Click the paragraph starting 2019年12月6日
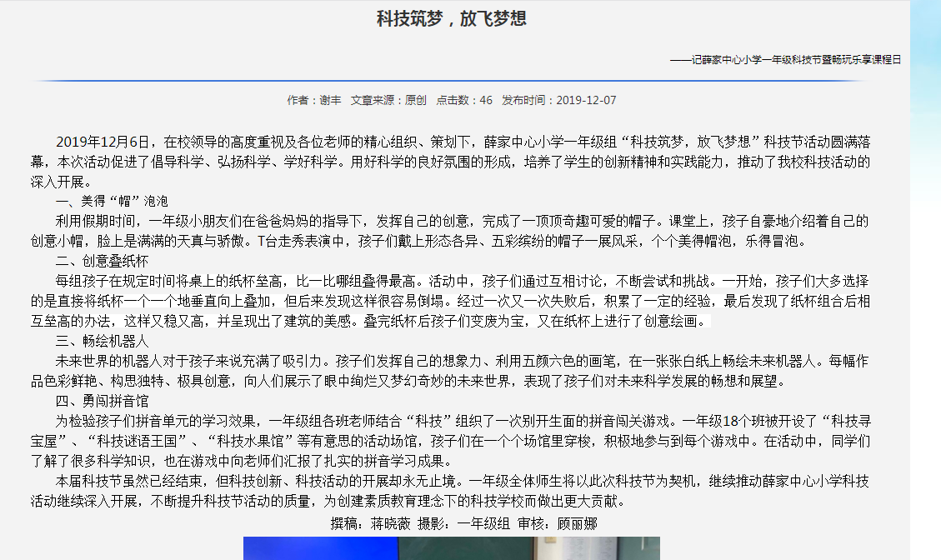 click(450, 162)
